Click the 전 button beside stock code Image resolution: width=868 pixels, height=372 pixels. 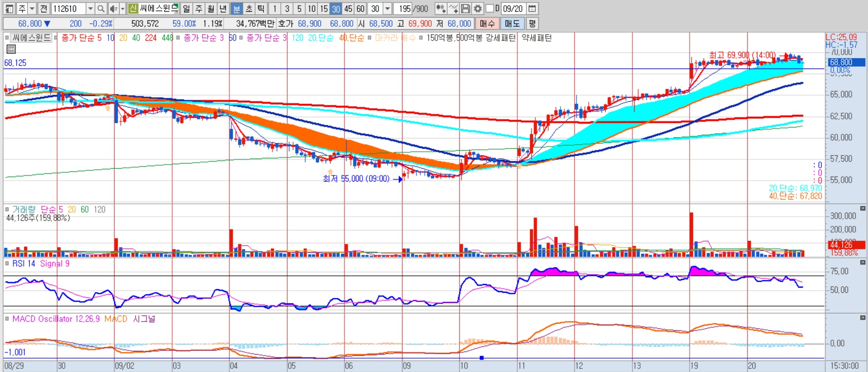(x=44, y=9)
